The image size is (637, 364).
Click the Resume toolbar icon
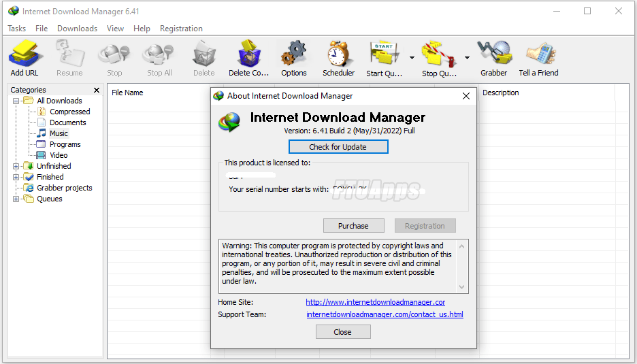pos(69,54)
